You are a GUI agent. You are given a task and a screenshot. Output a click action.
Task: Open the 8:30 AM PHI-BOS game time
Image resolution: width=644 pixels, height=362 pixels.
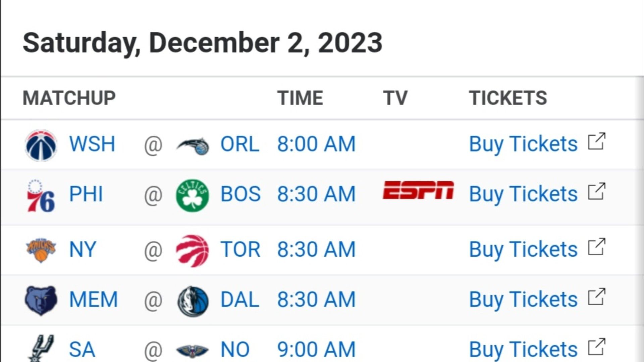click(x=316, y=194)
